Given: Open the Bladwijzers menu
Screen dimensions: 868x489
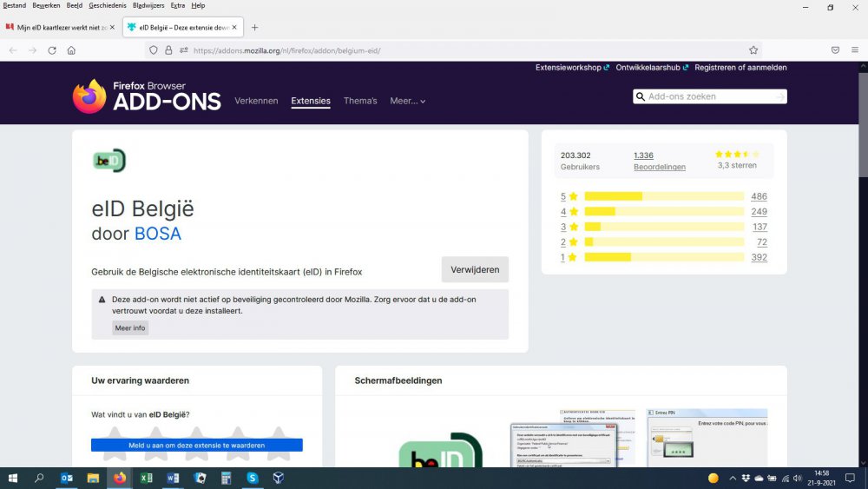Looking at the screenshot, I should coord(148,5).
